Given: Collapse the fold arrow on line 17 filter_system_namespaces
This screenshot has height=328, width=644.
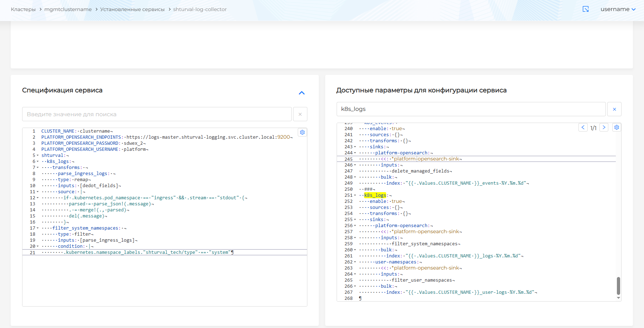Looking at the screenshot, I should point(37,228).
